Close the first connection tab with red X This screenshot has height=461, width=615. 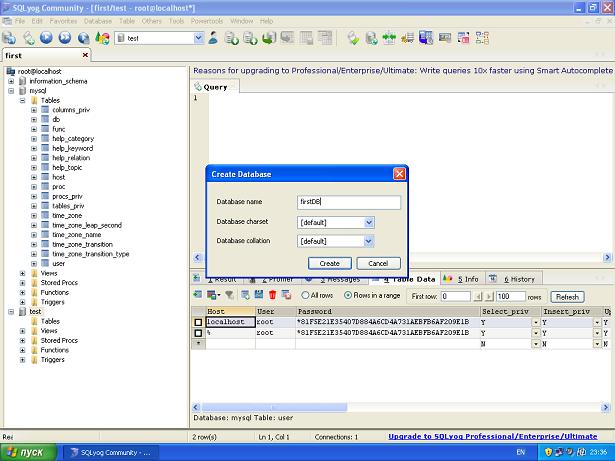pyautogui.click(x=85, y=55)
